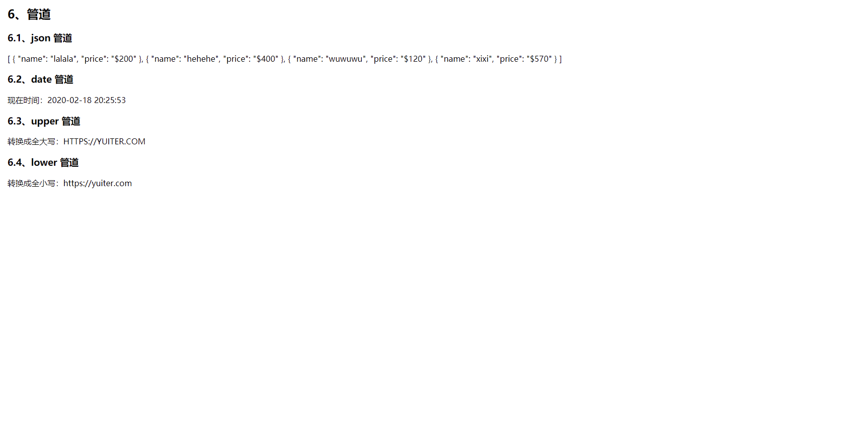Click the uppercase HTTPS://YUITER.COM text
This screenshot has height=441, width=868.
(x=104, y=141)
